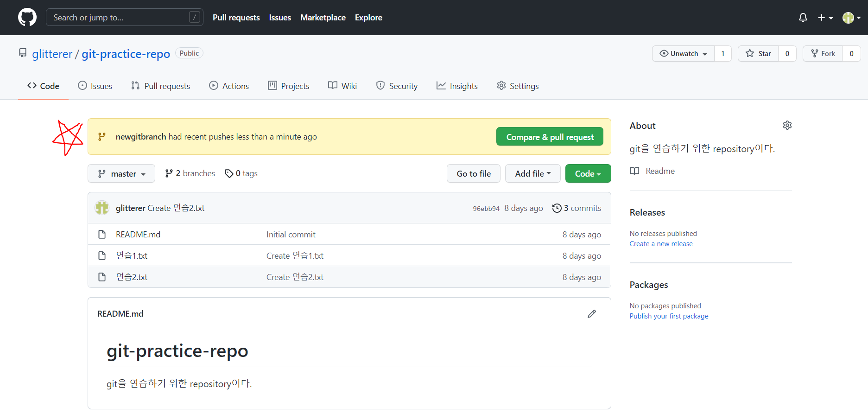Edit the README with pencil icon
The width and height of the screenshot is (868, 414).
[592, 314]
